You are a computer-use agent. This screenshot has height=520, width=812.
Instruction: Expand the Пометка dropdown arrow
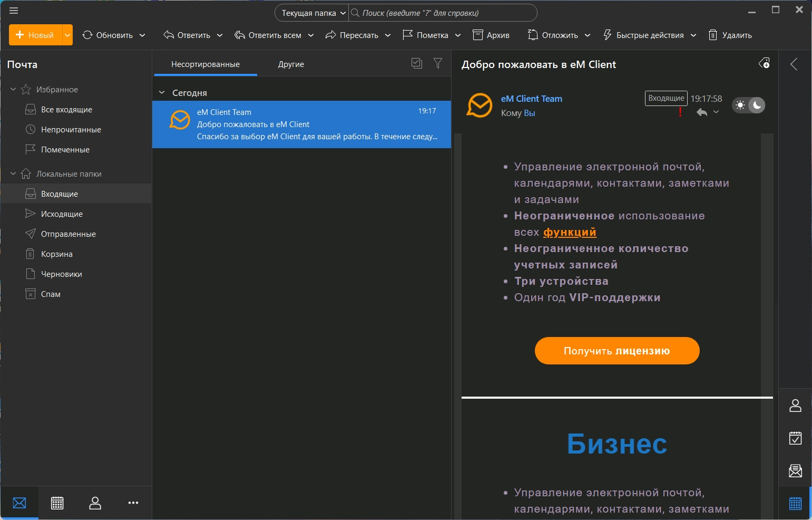coord(458,35)
